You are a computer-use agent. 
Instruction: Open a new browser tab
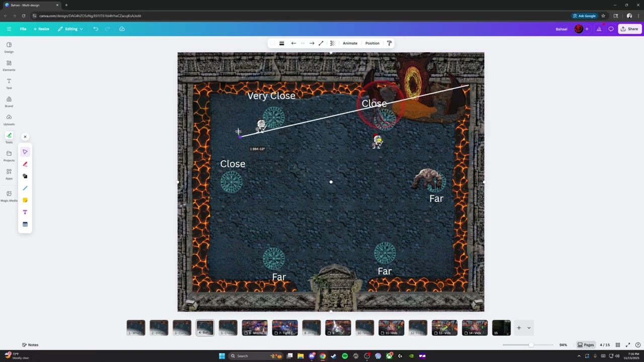tap(66, 5)
